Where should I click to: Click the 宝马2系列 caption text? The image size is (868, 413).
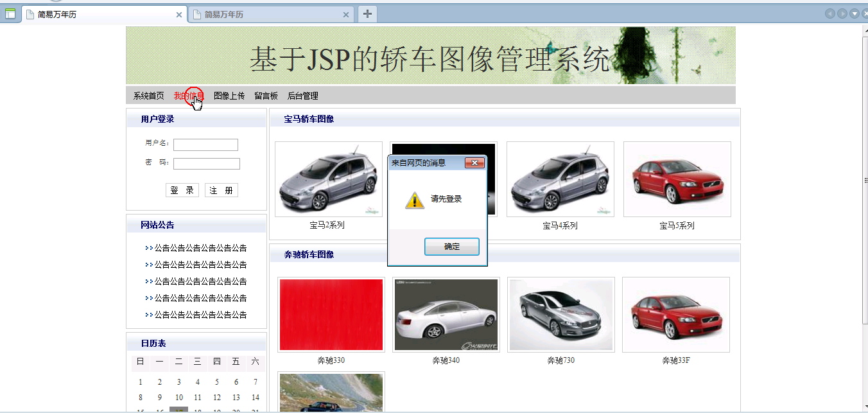pyautogui.click(x=327, y=225)
